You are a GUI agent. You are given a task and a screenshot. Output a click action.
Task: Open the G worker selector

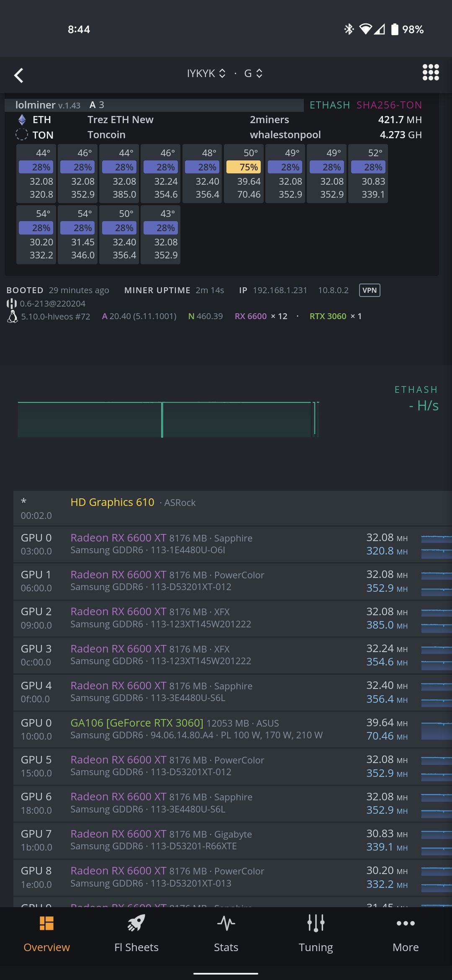253,73
